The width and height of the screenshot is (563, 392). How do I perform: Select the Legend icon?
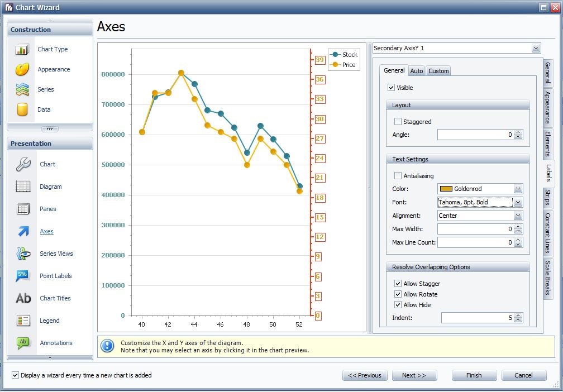click(x=23, y=321)
